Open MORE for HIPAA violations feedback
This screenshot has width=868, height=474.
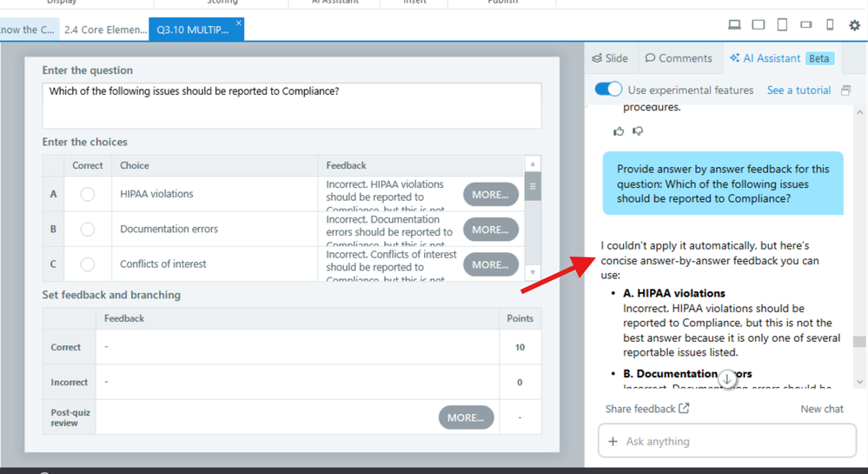[x=490, y=195]
